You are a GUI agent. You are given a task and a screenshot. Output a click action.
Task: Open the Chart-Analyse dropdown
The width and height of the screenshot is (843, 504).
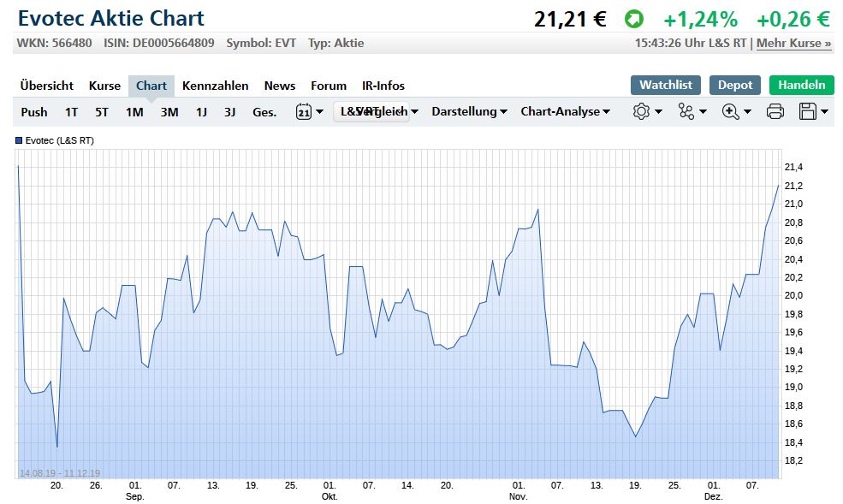[565, 112]
